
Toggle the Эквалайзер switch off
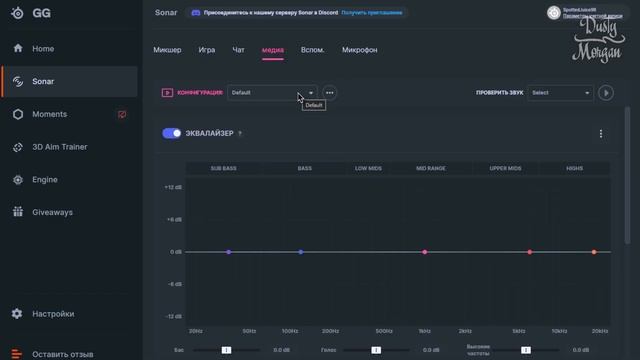pyautogui.click(x=171, y=133)
